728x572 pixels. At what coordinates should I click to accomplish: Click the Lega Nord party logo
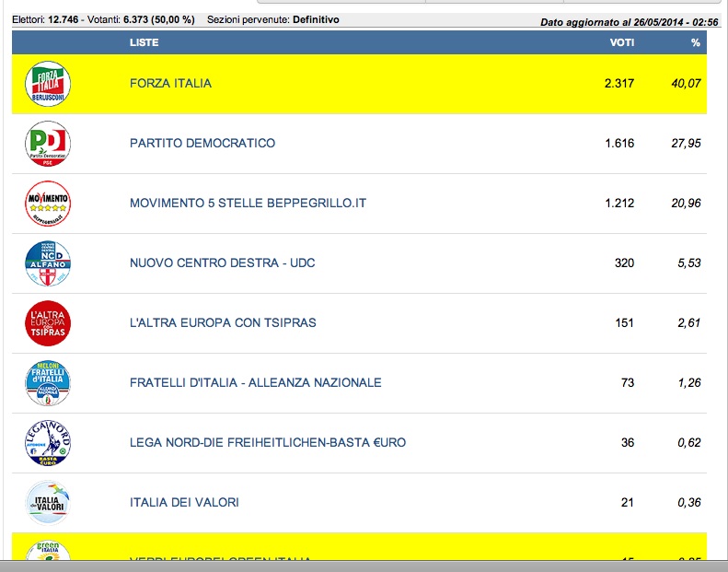click(48, 443)
